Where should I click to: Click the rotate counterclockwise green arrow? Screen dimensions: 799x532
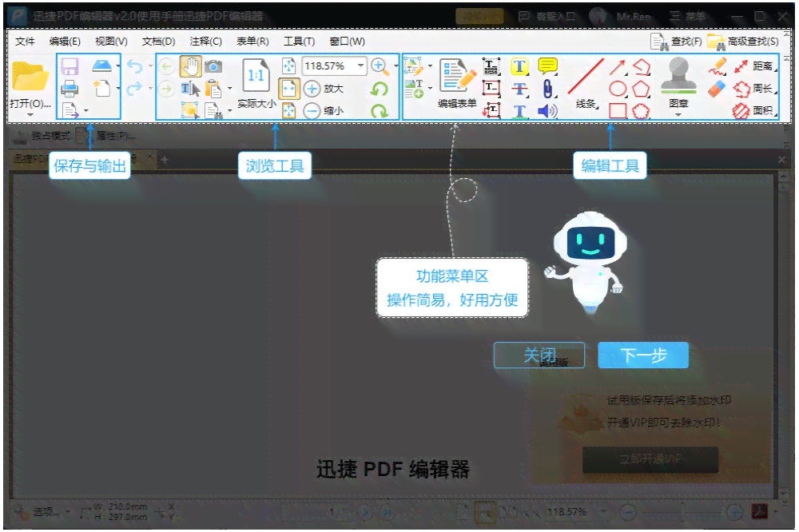(x=379, y=89)
